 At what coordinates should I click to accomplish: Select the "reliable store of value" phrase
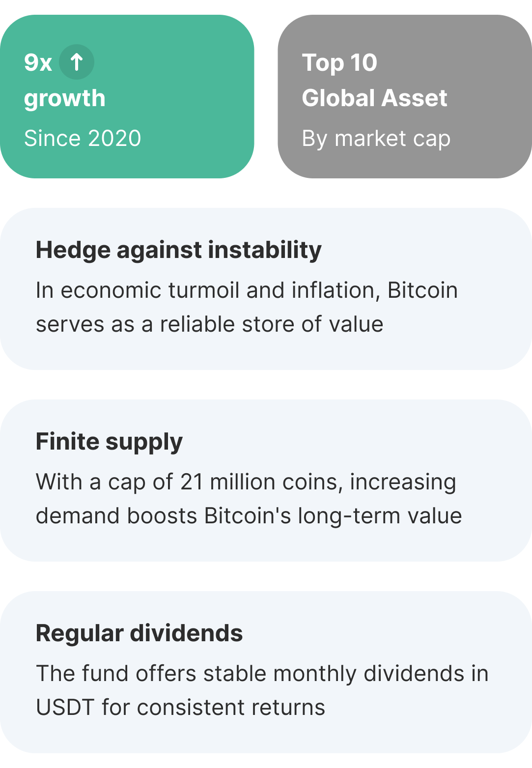point(272,325)
